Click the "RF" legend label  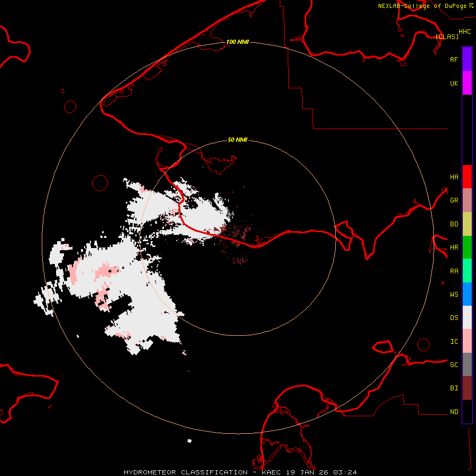click(x=454, y=59)
